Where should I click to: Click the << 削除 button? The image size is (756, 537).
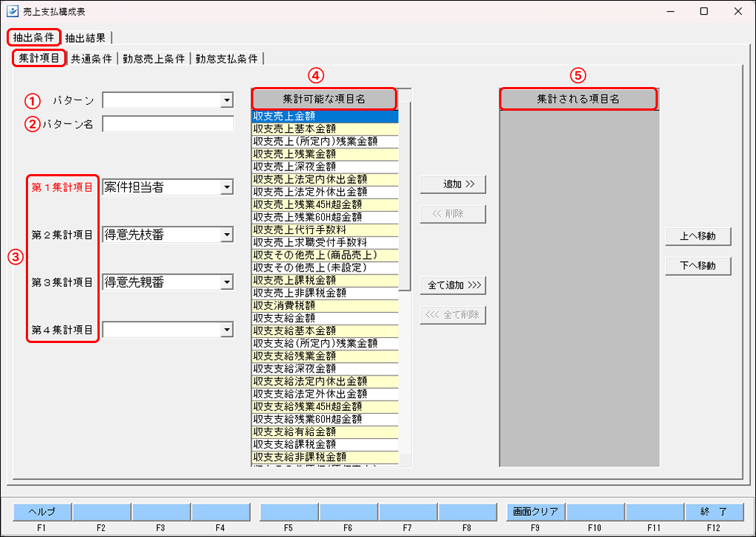[453, 214]
